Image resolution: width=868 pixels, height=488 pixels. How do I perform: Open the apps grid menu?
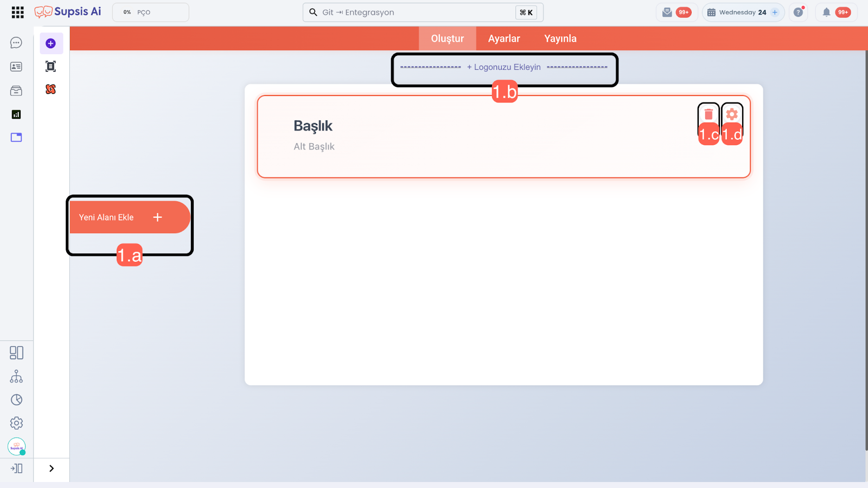17,12
